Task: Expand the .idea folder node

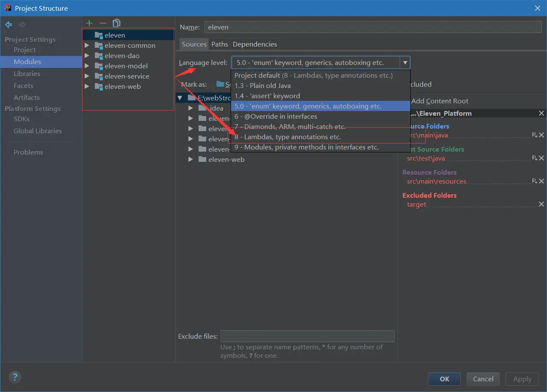Action: tap(191, 108)
